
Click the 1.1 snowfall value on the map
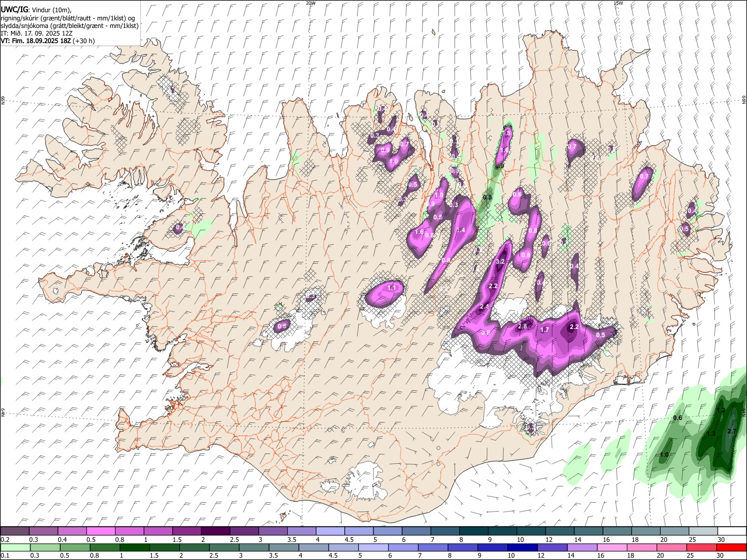click(392, 288)
